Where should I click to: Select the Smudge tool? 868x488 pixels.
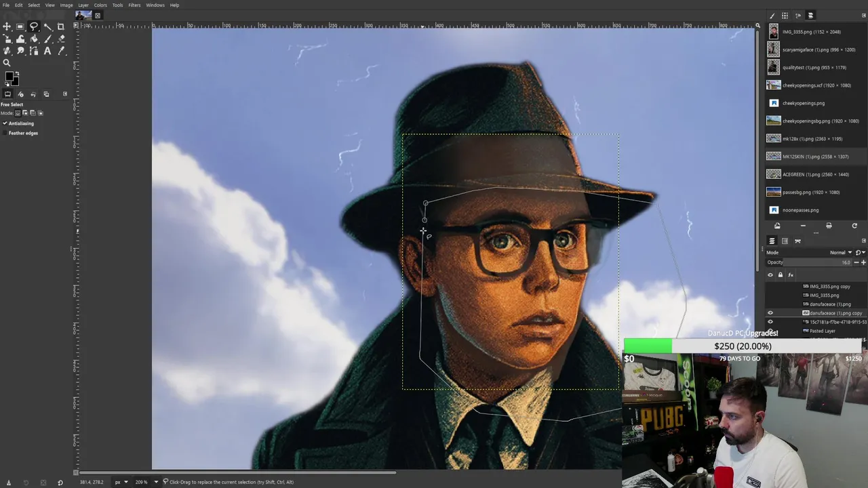pyautogui.click(x=20, y=51)
